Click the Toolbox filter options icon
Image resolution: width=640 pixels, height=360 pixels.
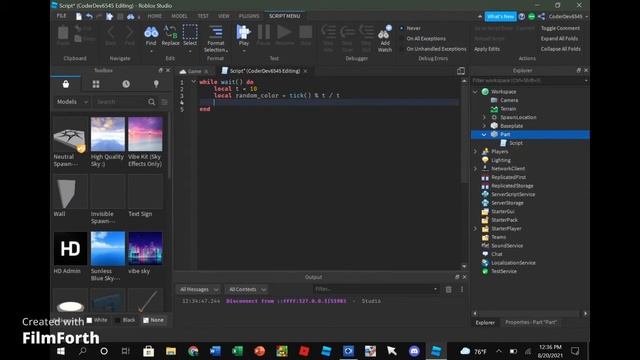coord(164,102)
